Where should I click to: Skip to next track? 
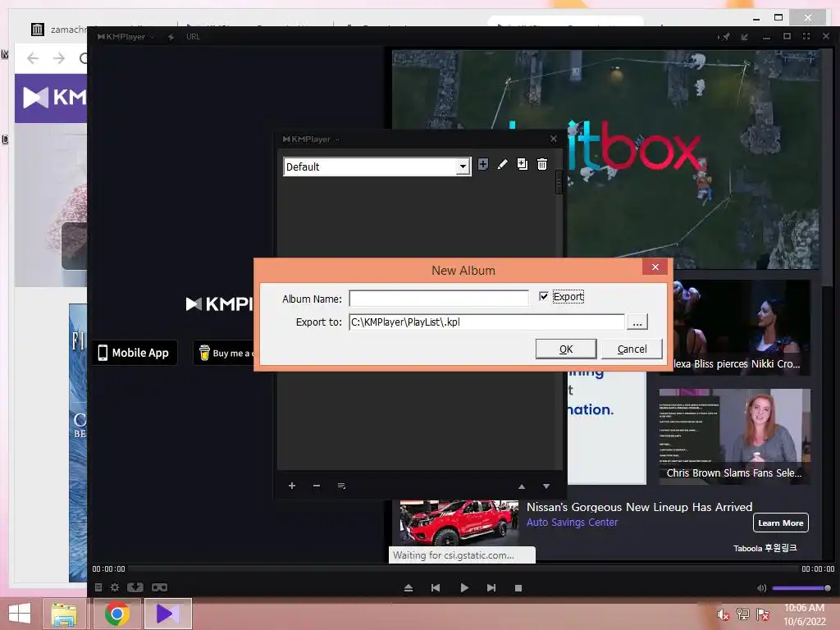491,588
